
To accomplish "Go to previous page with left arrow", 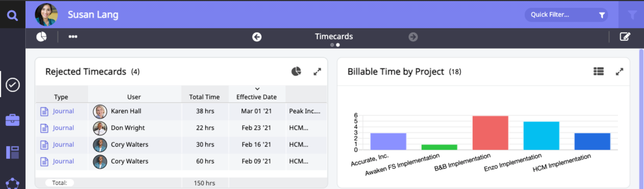I will tap(257, 37).
